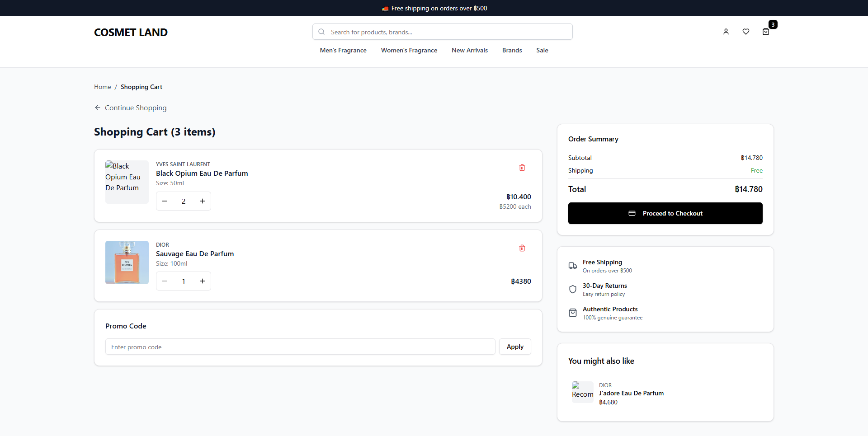Click the 30-Day Returns shield icon
Image resolution: width=868 pixels, height=436 pixels.
click(573, 289)
